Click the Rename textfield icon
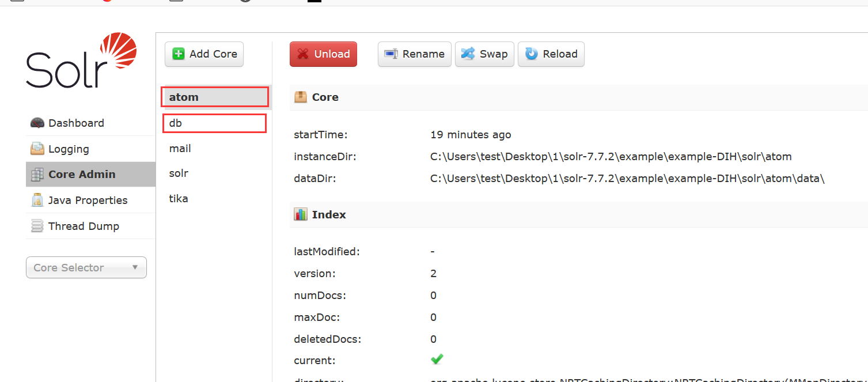Screen dimensions: 868x382 391,54
